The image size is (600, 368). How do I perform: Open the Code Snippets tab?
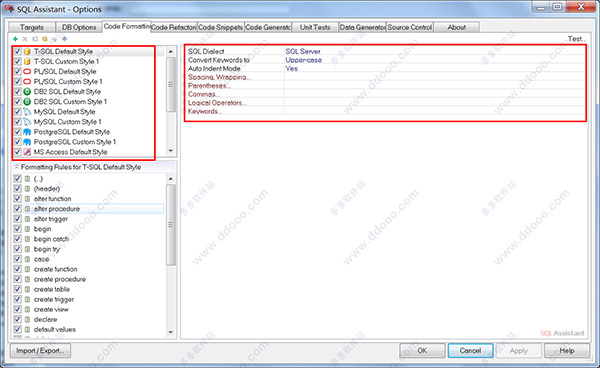click(x=221, y=27)
